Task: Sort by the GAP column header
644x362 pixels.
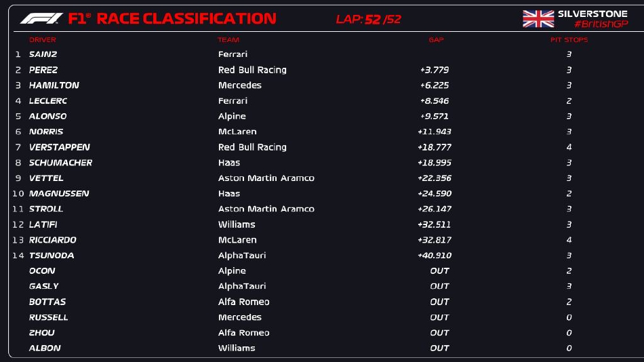Action: tap(436, 40)
